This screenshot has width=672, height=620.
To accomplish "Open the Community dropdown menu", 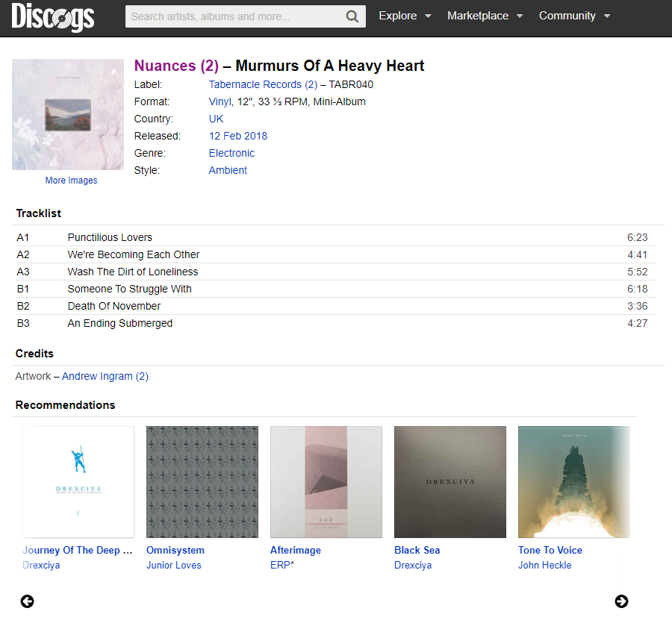I will tap(574, 16).
